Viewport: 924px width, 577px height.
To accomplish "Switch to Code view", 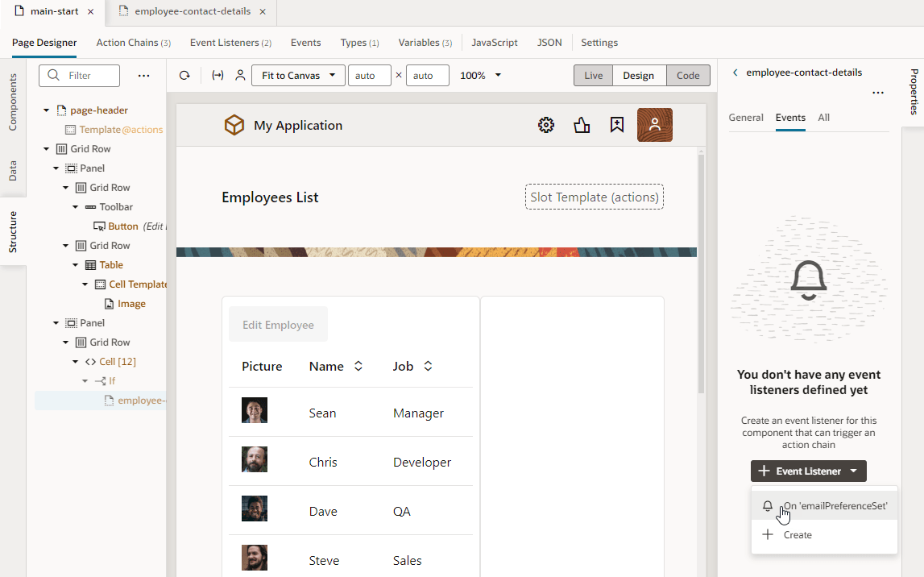I will coord(689,75).
